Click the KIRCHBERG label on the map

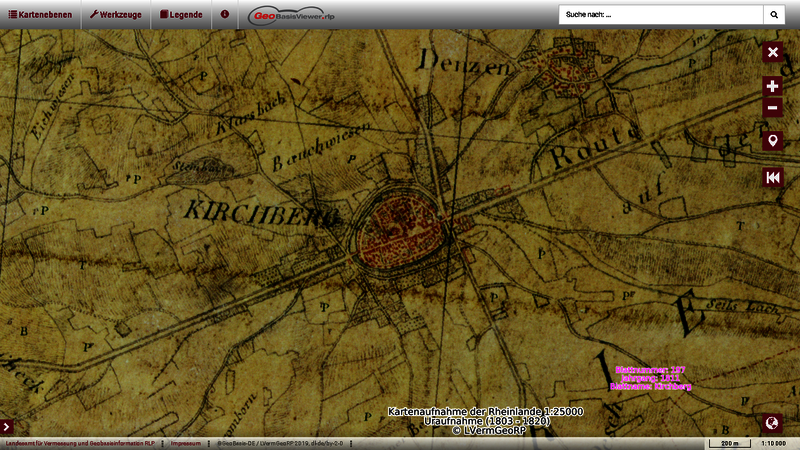[x=260, y=214]
